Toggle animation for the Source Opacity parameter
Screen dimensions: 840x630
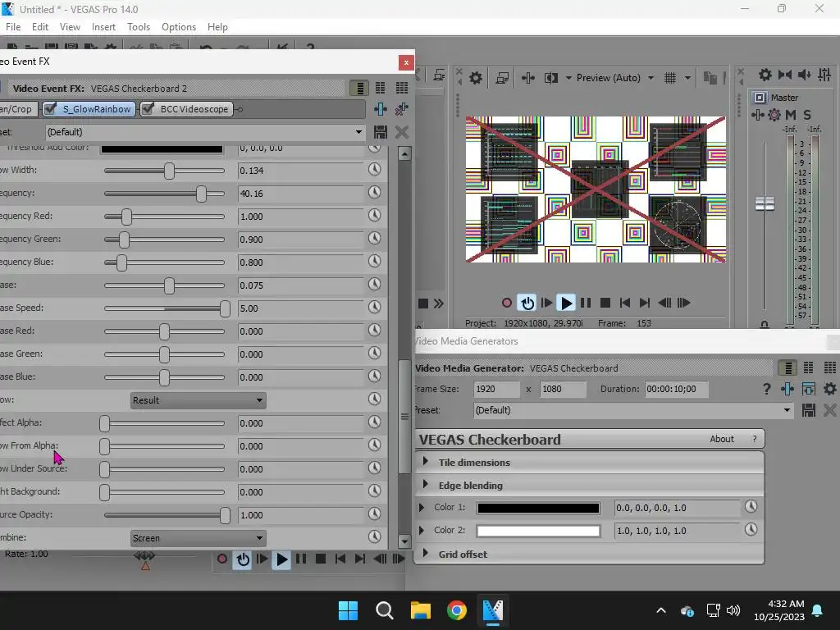click(374, 514)
